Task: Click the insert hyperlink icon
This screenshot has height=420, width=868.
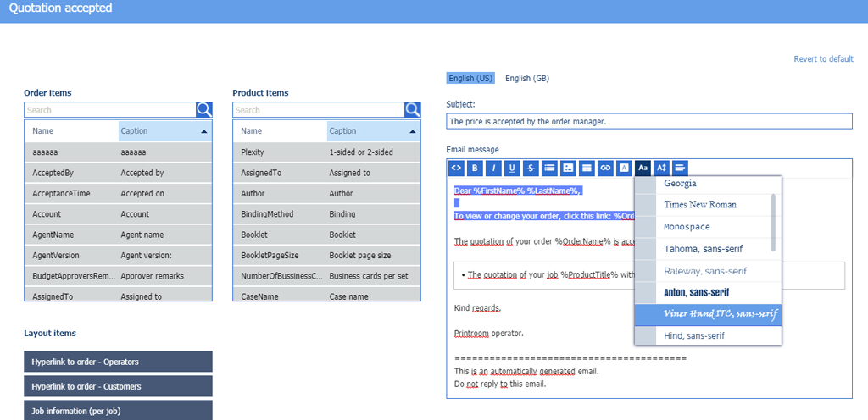Action: click(605, 168)
